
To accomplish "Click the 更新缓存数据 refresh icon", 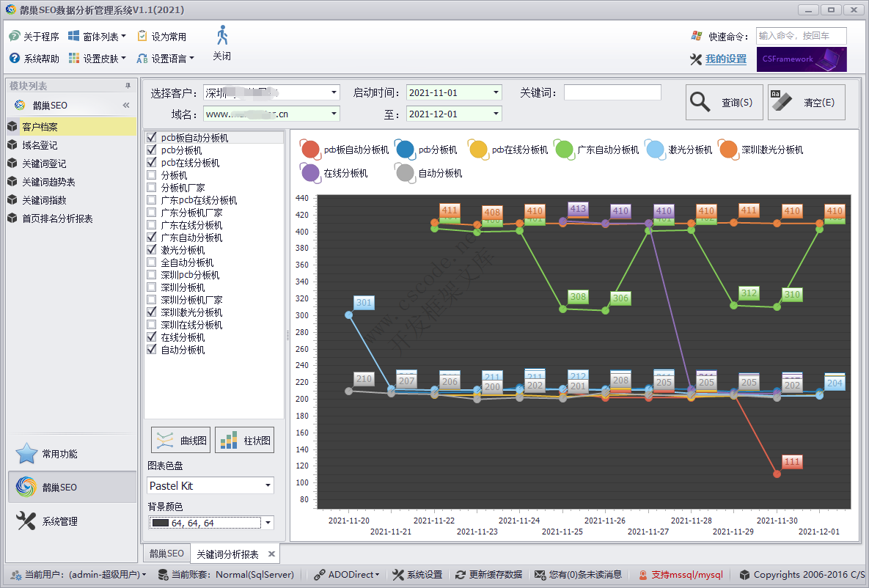I will coord(460,575).
